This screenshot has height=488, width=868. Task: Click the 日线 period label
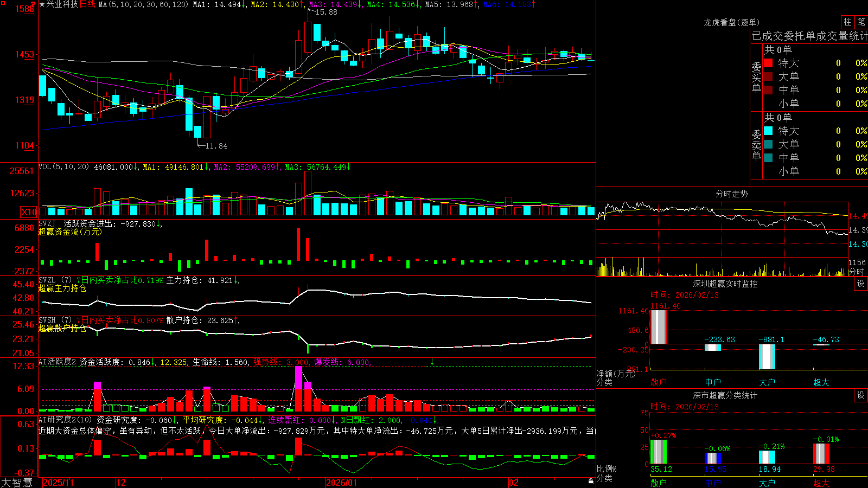point(87,4)
